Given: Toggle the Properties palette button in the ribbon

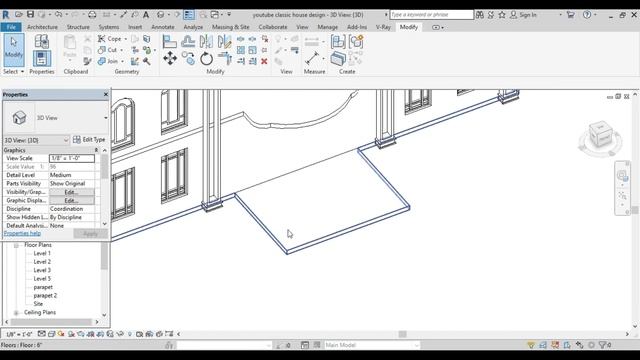Looking at the screenshot, I should tap(42, 59).
